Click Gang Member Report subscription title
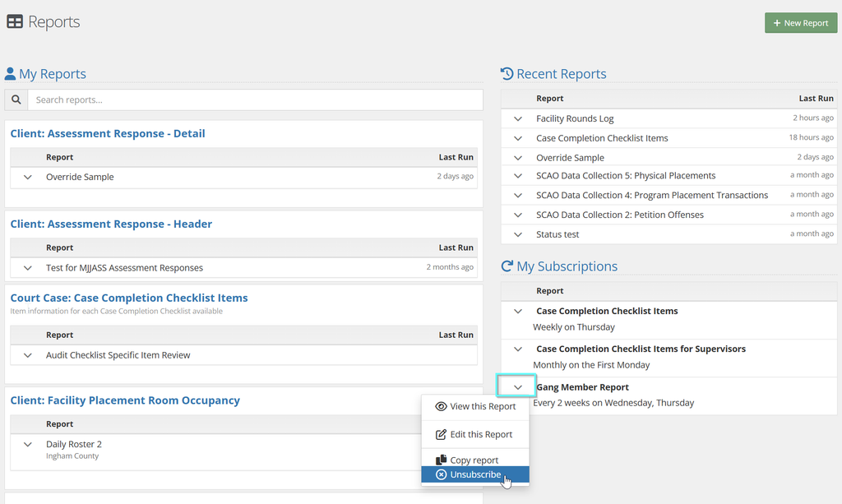Viewport: 842px width, 504px height. pyautogui.click(x=583, y=387)
